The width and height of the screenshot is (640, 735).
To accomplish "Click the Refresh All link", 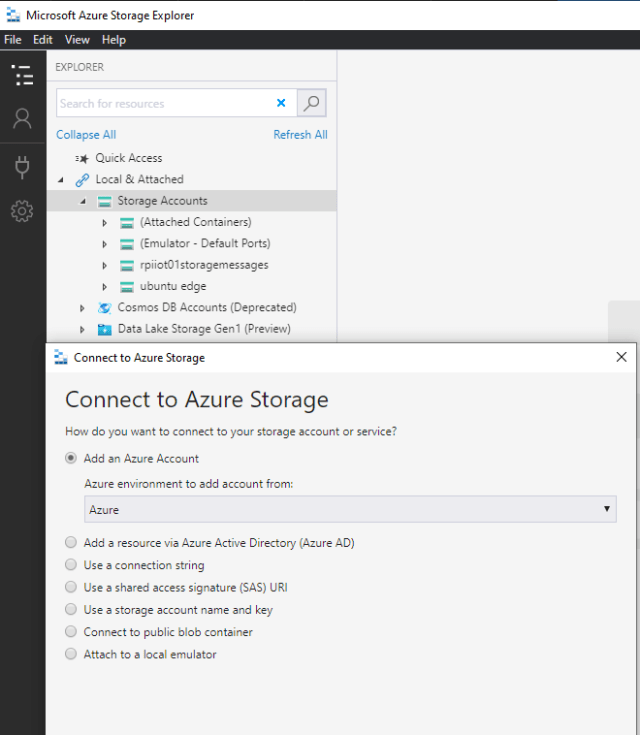I will (300, 135).
